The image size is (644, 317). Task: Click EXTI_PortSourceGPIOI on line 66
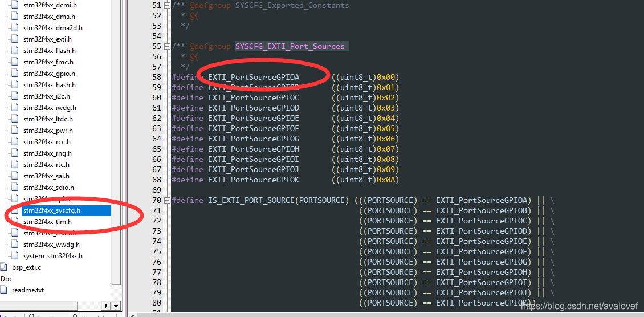(254, 159)
